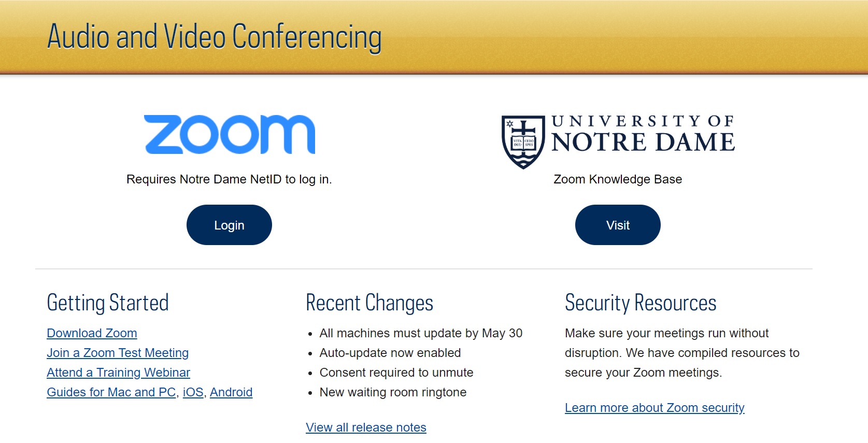
Task: Open the Android guide link
Action: (x=231, y=392)
